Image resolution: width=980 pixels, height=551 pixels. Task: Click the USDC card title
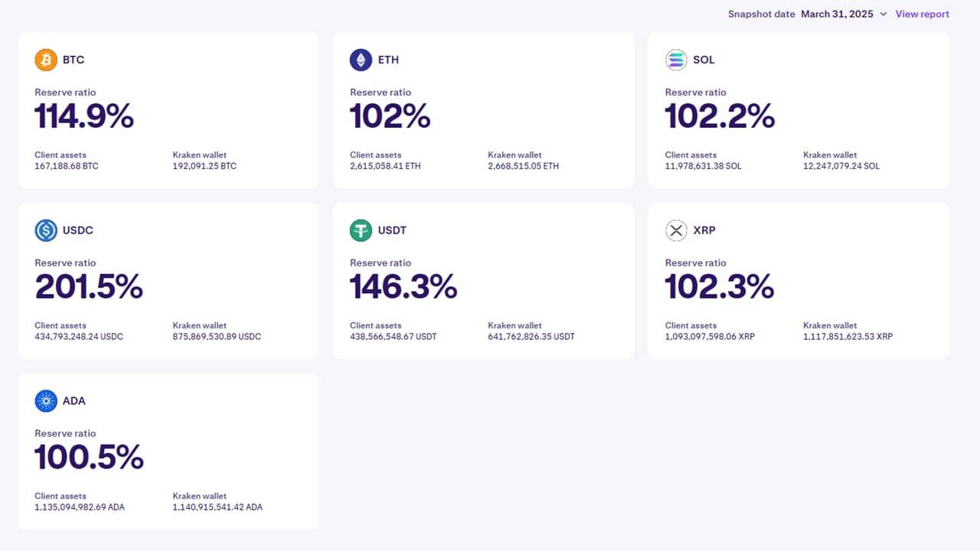tap(78, 230)
